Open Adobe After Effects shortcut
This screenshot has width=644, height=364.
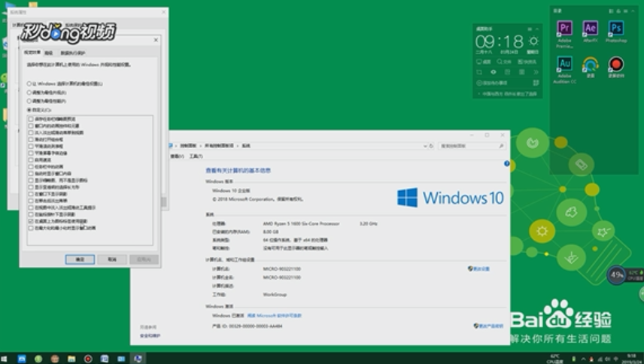[x=590, y=31]
